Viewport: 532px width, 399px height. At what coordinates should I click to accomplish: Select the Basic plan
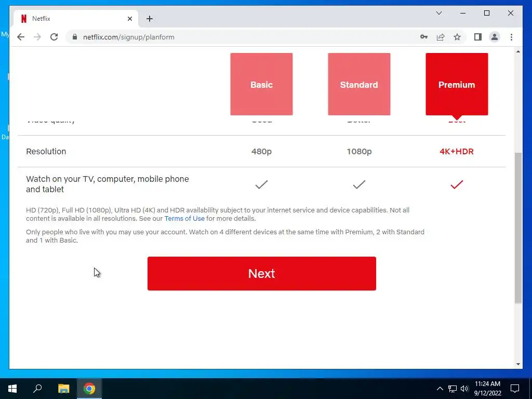click(x=261, y=84)
